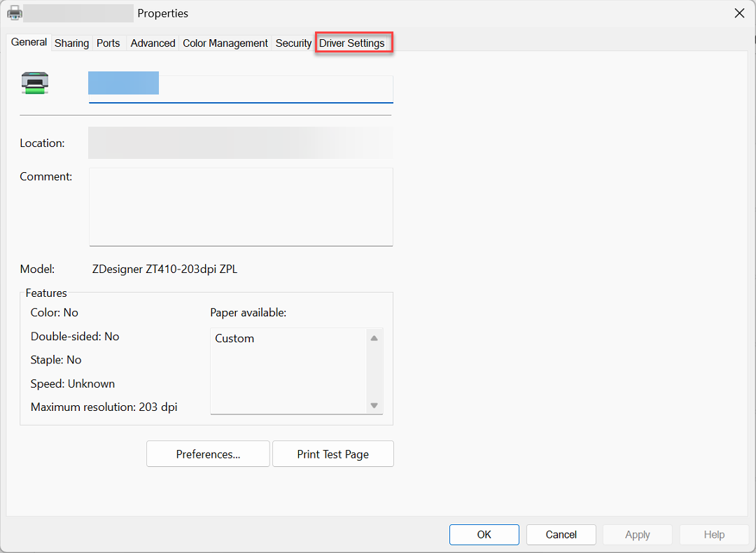Open Help for this dialog
Image resolution: width=756 pixels, height=553 pixels.
714,534
